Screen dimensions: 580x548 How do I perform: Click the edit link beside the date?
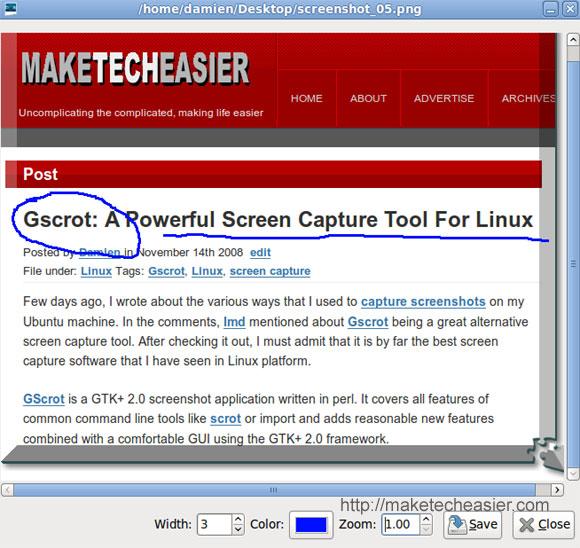(x=260, y=252)
